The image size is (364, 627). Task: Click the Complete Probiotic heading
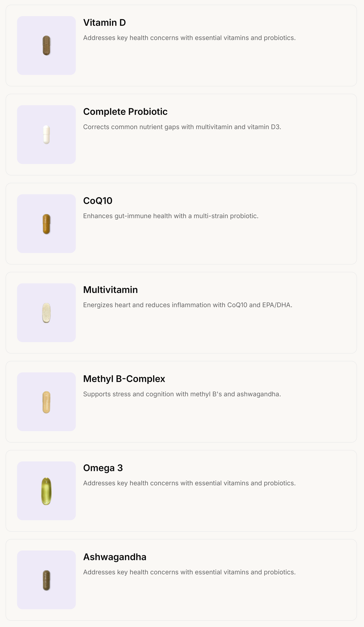click(x=125, y=112)
